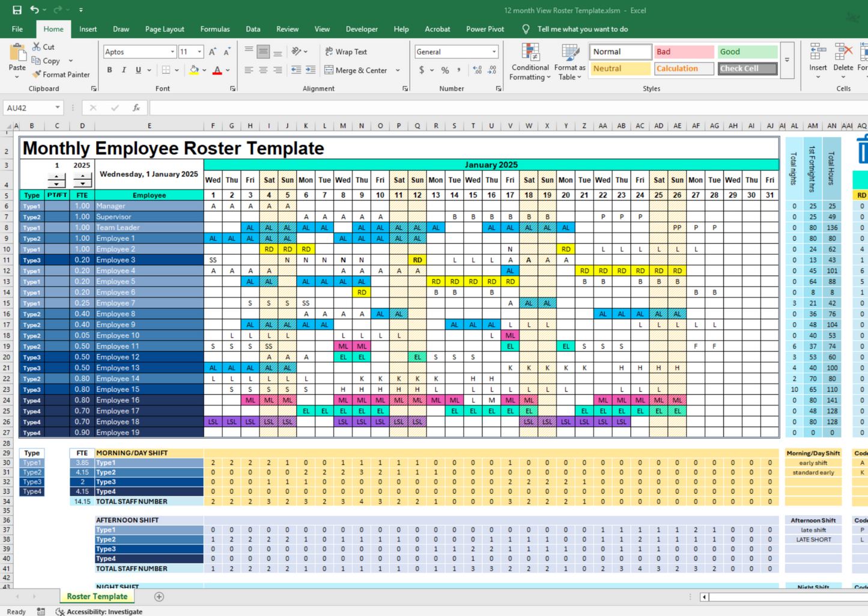Screen dimensions: 868x616
Task: Click the Save icon in title bar
Action: (17, 10)
